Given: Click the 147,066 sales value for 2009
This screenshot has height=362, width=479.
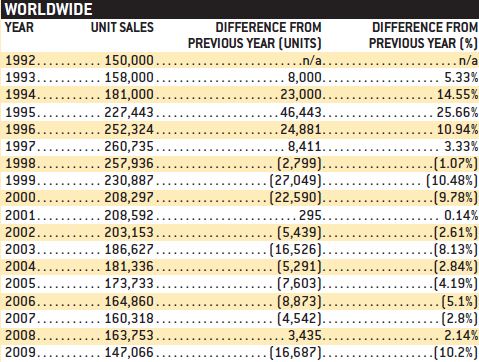Looking at the screenshot, I should click(x=129, y=353).
